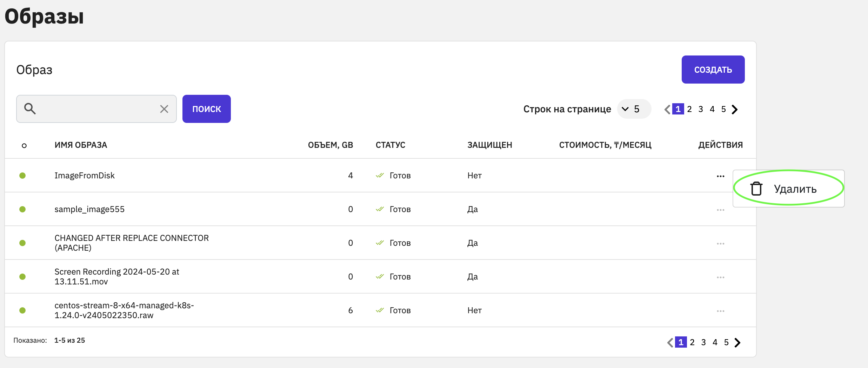Image resolution: width=868 pixels, height=368 pixels.
Task: Go to next page using top arrow
Action: click(x=735, y=110)
